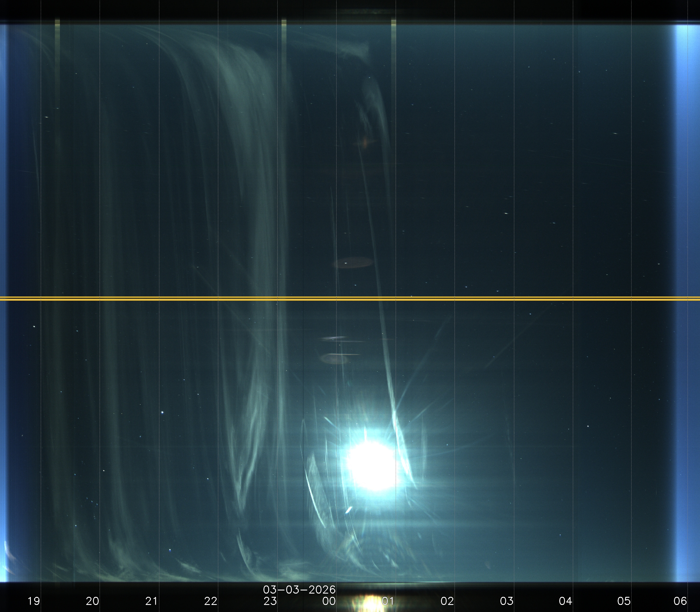Screen dimensions: 700x612
Task: Select the 04 hour time marker
Action: (565, 601)
